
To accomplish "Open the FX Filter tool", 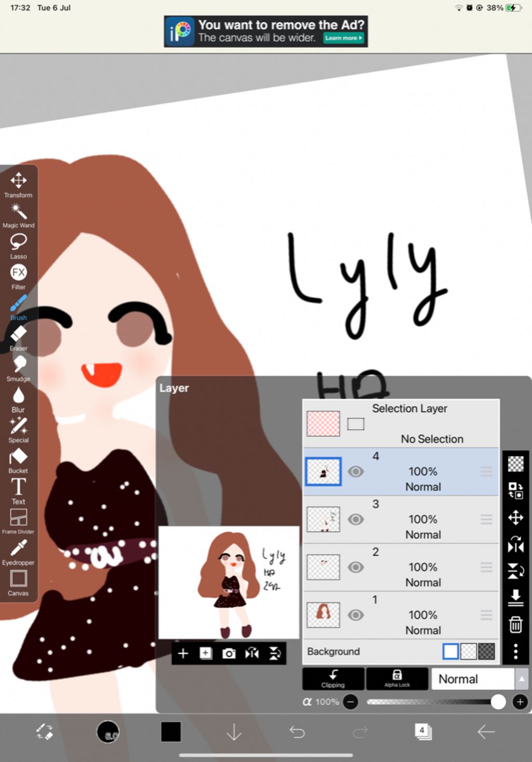I will [18, 277].
